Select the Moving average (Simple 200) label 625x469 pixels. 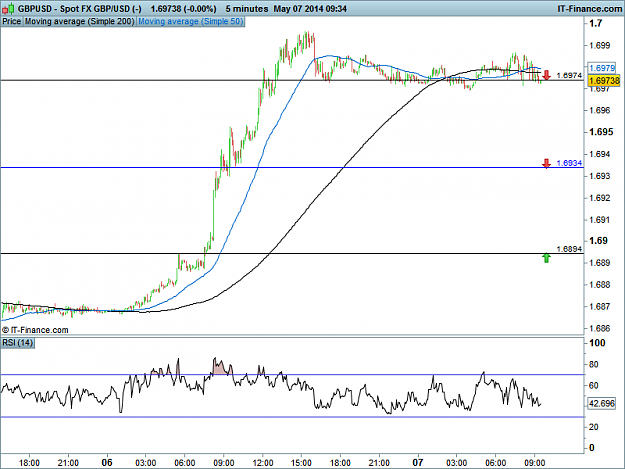click(x=79, y=22)
